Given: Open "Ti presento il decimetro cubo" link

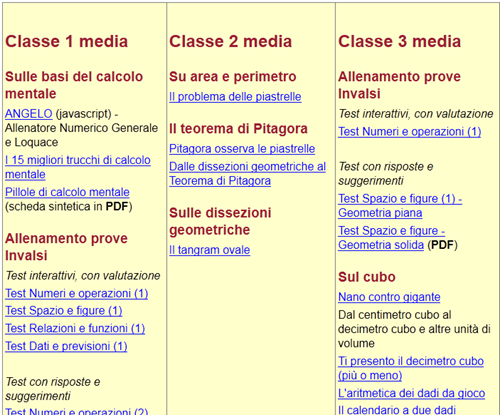Looking at the screenshot, I should pos(411,368).
